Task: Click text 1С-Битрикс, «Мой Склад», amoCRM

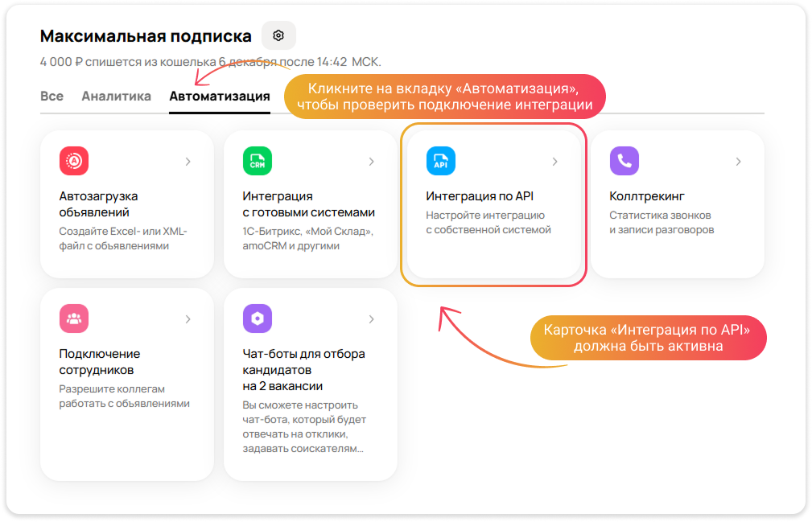Action: click(308, 239)
